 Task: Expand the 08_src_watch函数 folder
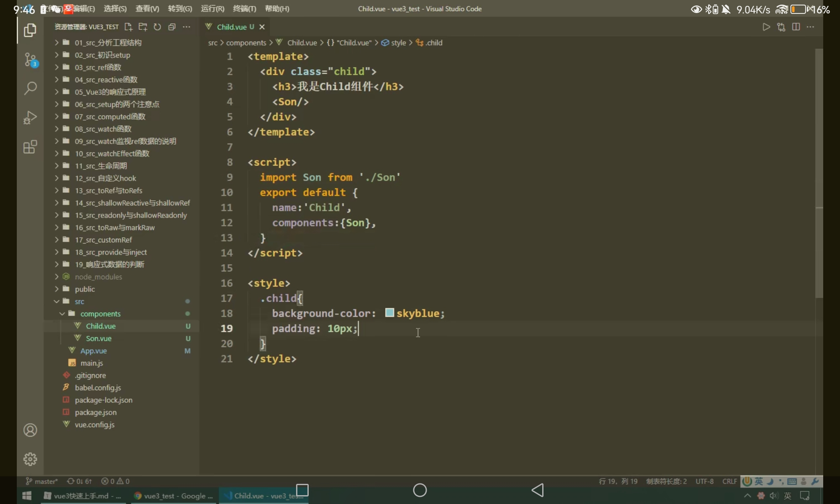(x=103, y=129)
